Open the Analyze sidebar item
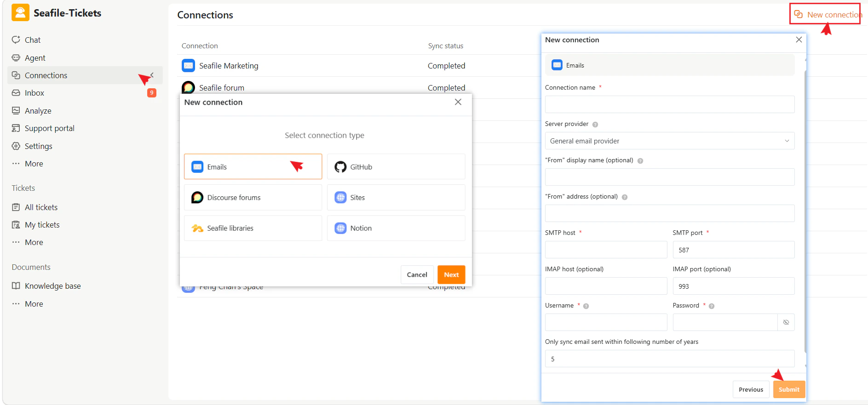Viewport: 868px width, 405px height. point(38,111)
